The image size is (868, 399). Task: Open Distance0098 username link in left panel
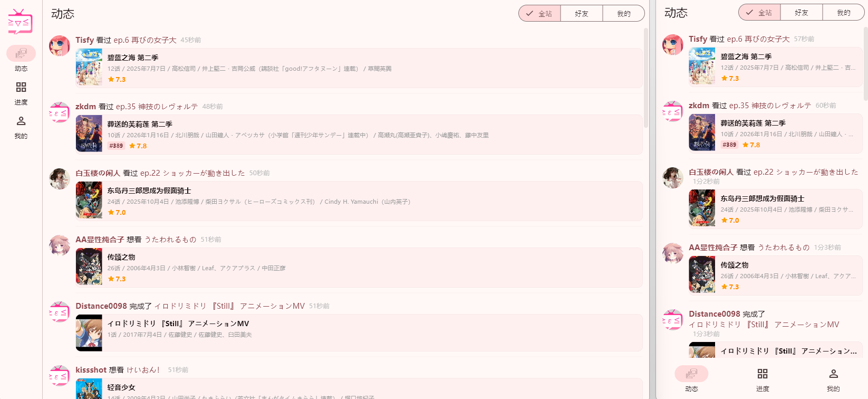[x=101, y=306]
